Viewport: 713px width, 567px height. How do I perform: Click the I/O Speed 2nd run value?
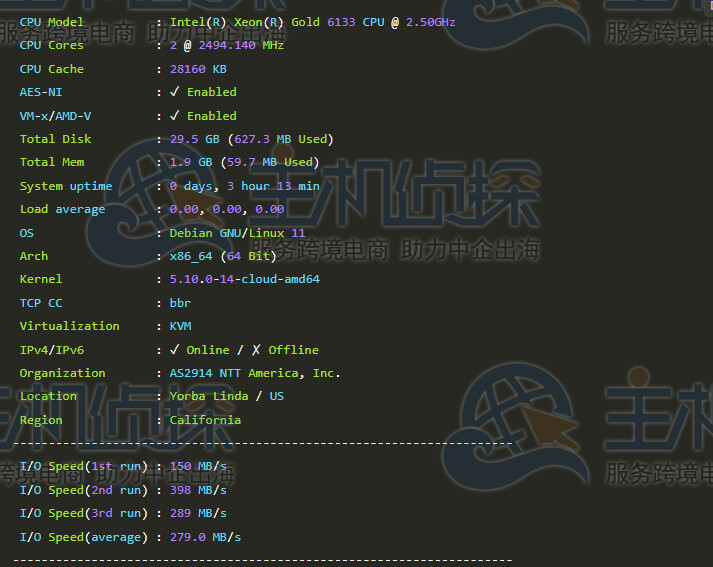(198, 490)
